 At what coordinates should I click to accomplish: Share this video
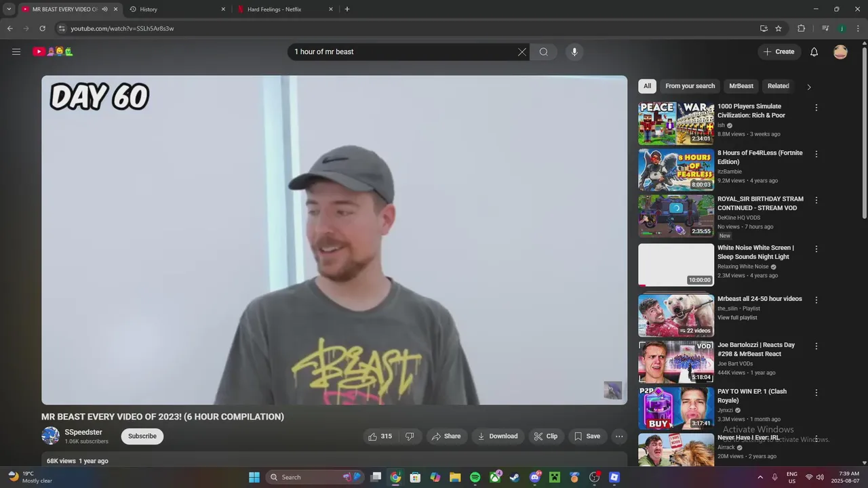pos(446,436)
